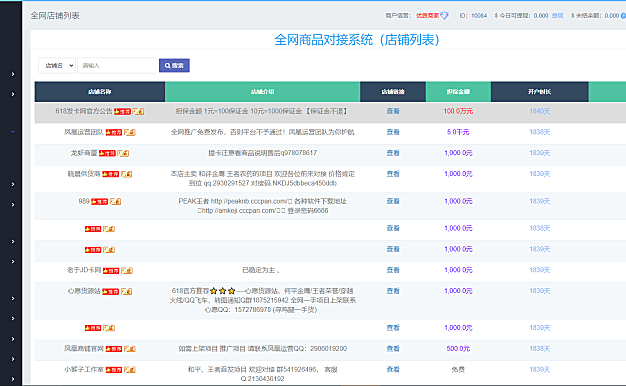Click the account ID 10064 in header
Viewport: 626px width, 386px height.
(x=479, y=16)
